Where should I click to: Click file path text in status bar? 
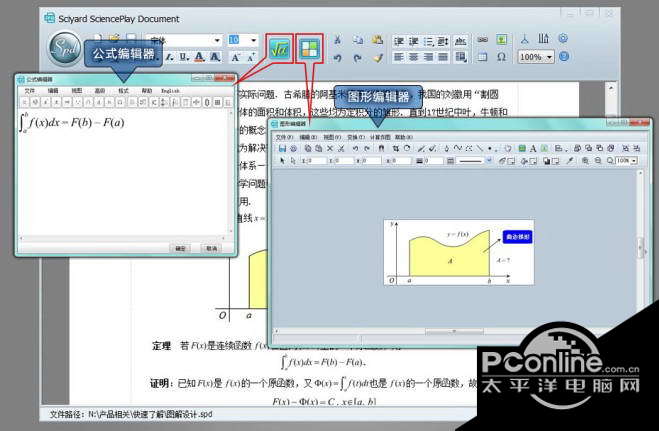(132, 415)
